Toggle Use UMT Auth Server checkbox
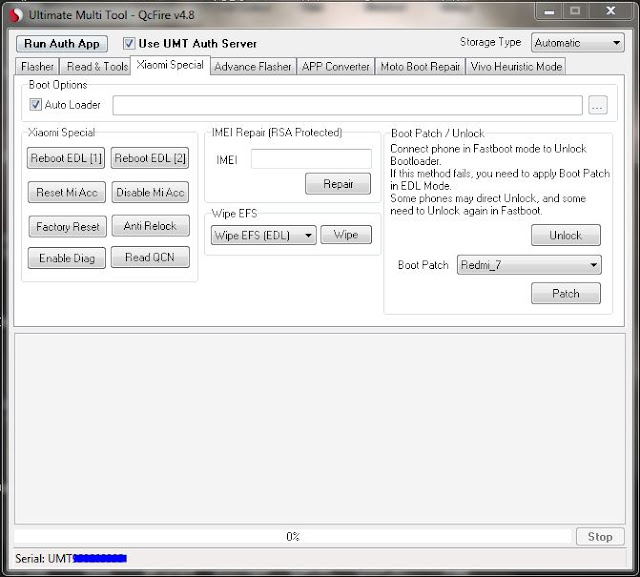The width and height of the screenshot is (640, 577). pos(129,43)
